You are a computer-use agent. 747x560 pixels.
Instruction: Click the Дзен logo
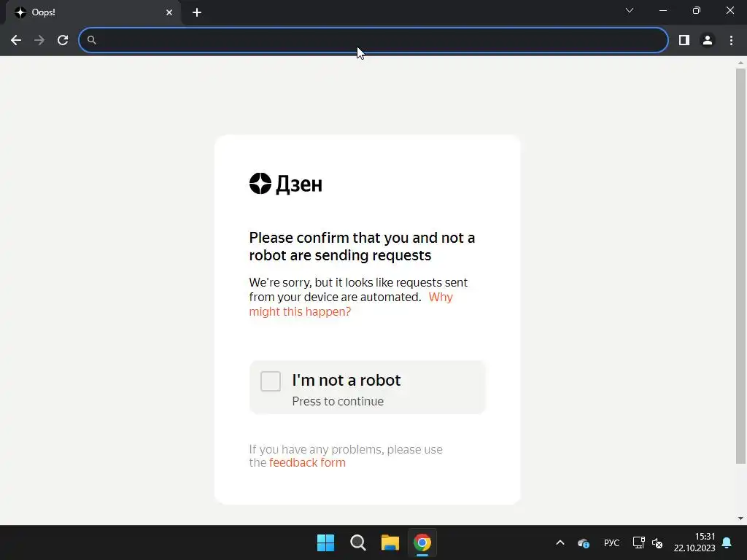tap(286, 184)
